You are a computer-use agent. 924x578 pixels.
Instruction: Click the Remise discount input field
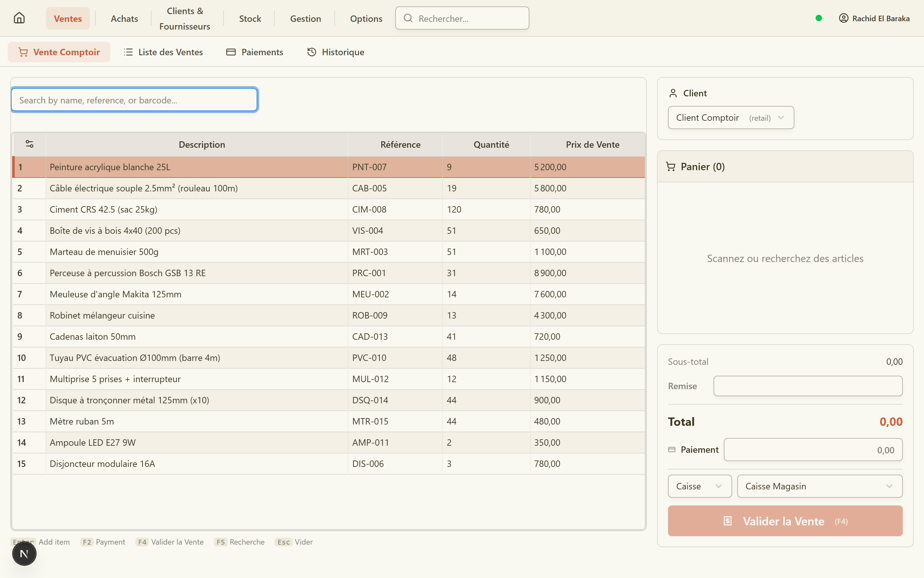pyautogui.click(x=808, y=386)
